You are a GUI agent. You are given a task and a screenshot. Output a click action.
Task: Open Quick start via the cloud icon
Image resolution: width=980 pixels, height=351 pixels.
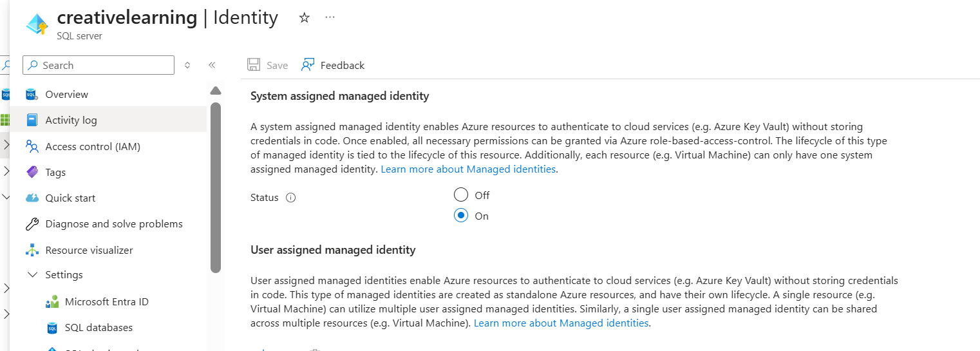(x=32, y=198)
